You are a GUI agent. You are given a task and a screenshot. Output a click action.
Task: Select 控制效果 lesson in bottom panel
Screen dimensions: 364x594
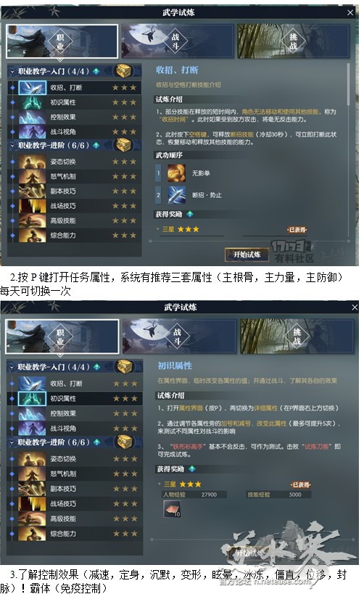(x=75, y=413)
